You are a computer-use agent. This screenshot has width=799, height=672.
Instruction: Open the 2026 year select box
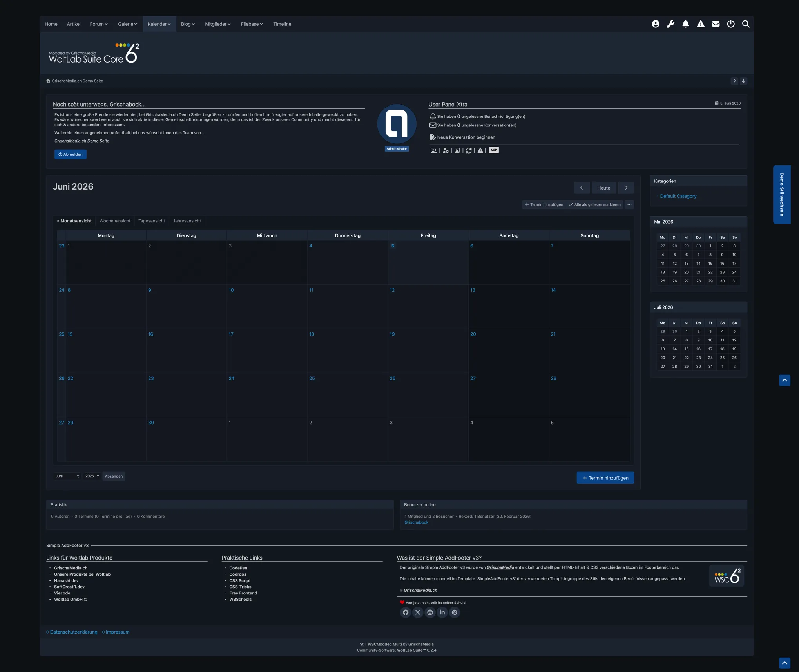click(x=92, y=476)
